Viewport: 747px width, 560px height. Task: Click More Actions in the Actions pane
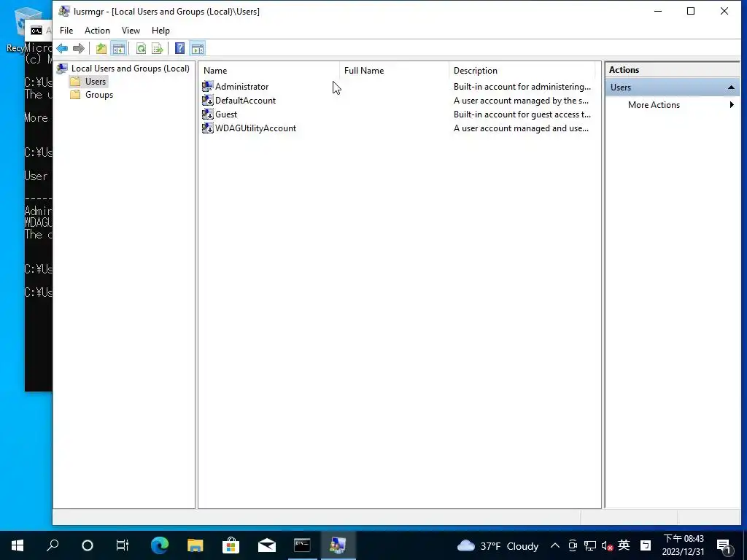point(654,105)
